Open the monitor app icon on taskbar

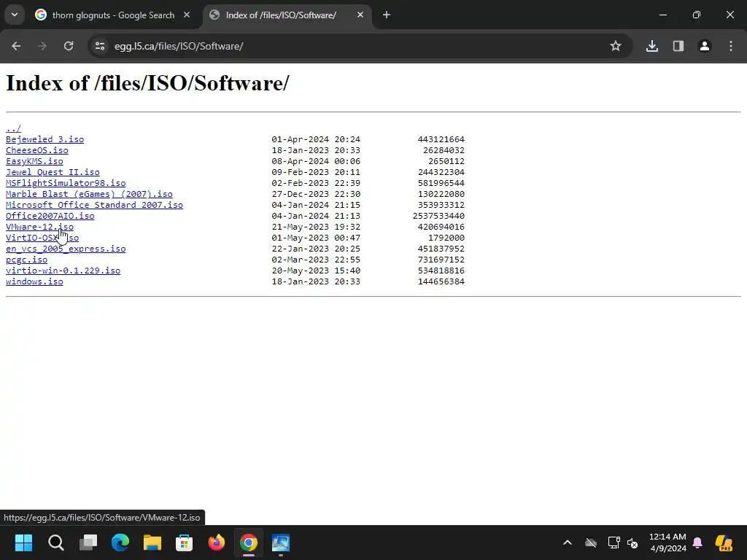coord(281,542)
